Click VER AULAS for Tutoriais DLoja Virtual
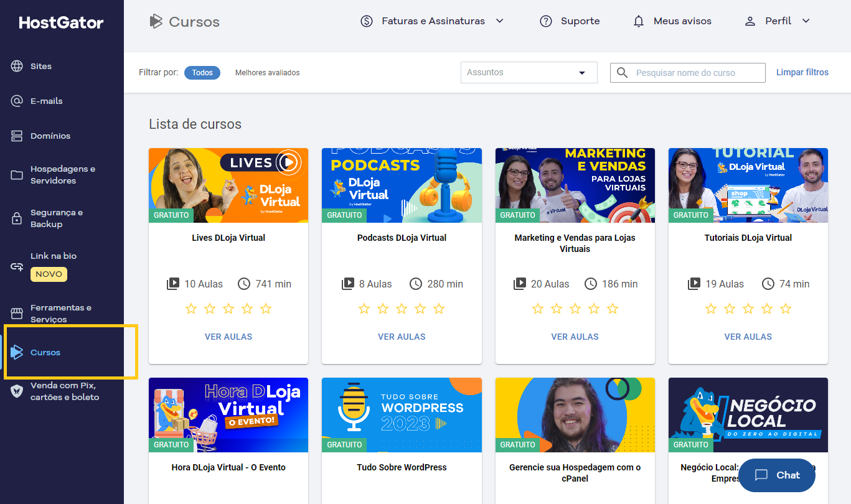 pos(748,337)
